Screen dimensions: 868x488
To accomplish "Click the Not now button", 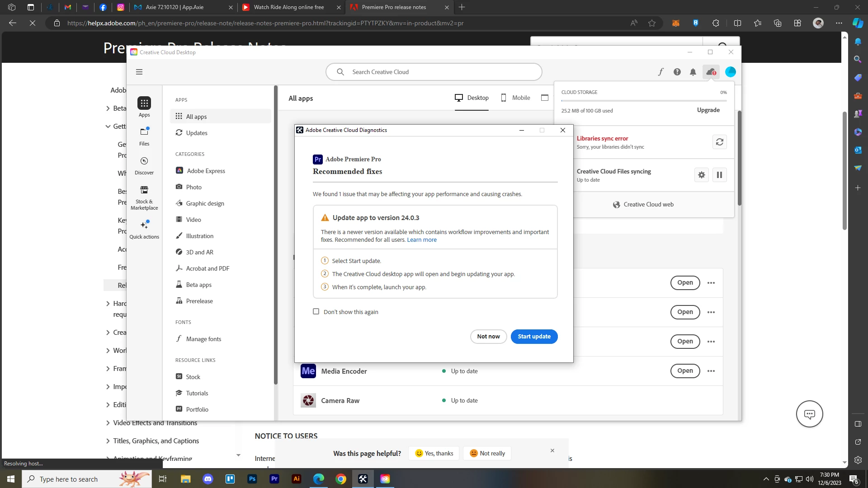I will pos(488,337).
